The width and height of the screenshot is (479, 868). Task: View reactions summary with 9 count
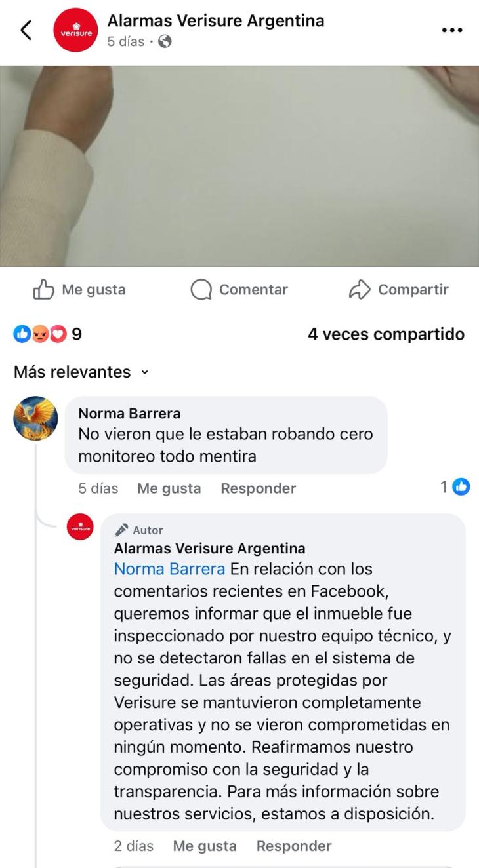[x=48, y=334]
